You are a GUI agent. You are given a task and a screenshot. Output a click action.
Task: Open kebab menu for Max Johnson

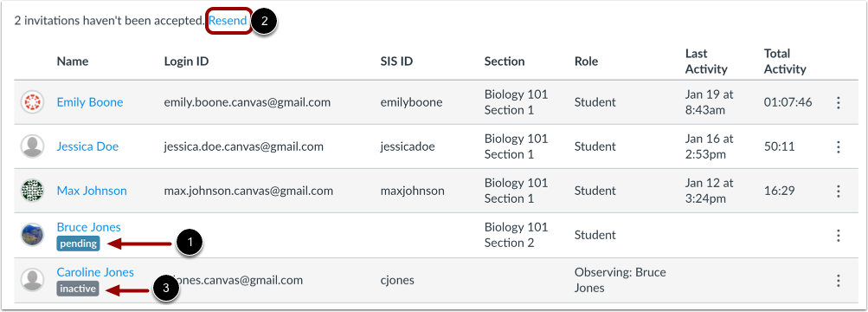[838, 192]
